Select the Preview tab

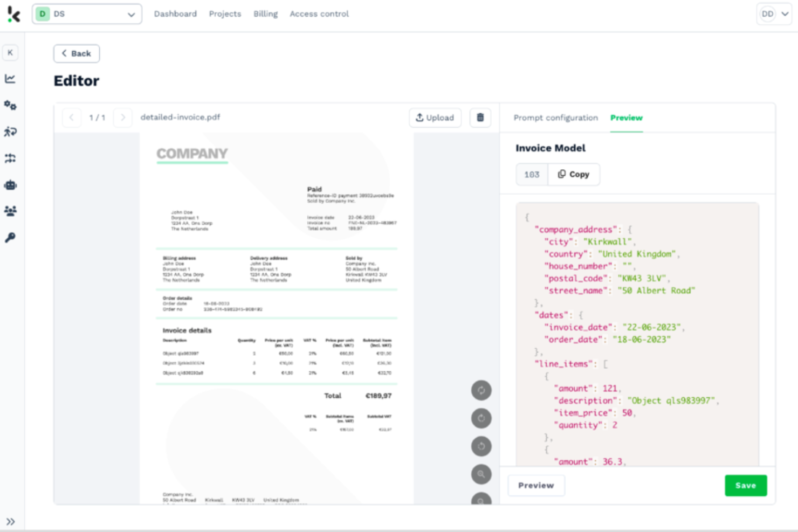(x=627, y=118)
